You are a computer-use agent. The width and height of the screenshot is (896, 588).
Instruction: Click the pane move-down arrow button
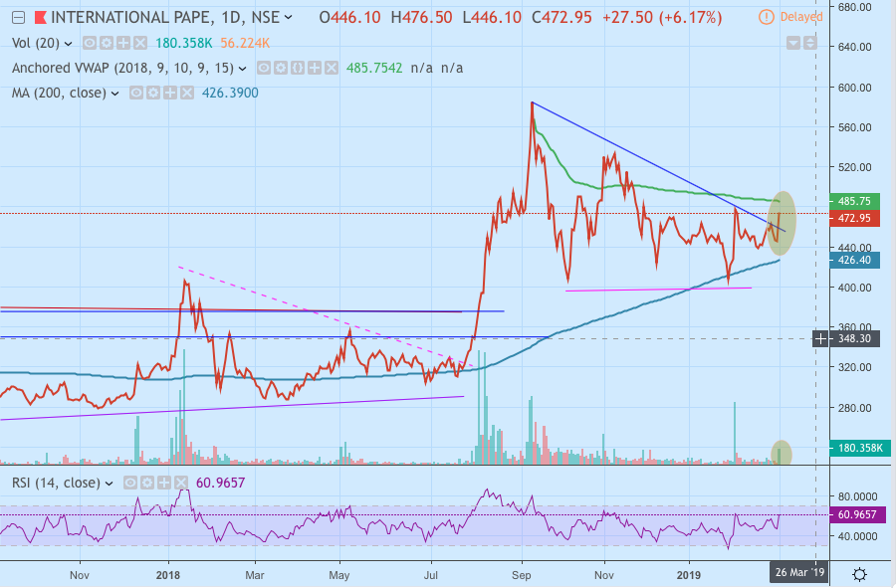click(793, 43)
